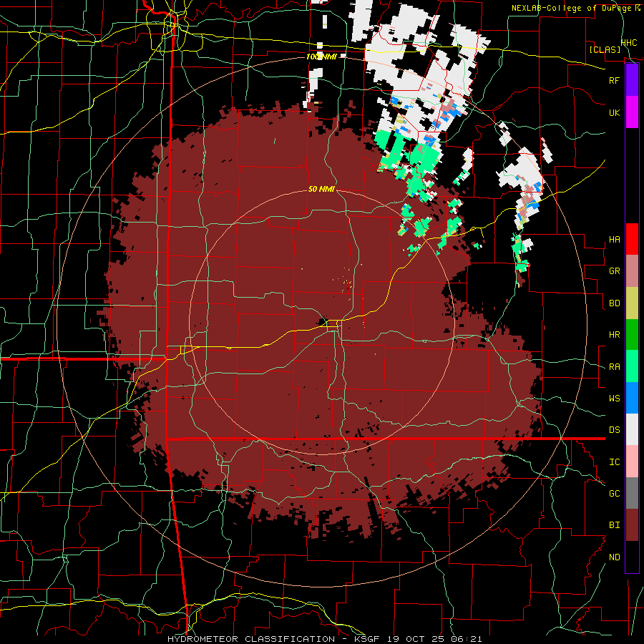Click the HA red legend swatch
The height and width of the screenshot is (644, 644).
pos(632,239)
